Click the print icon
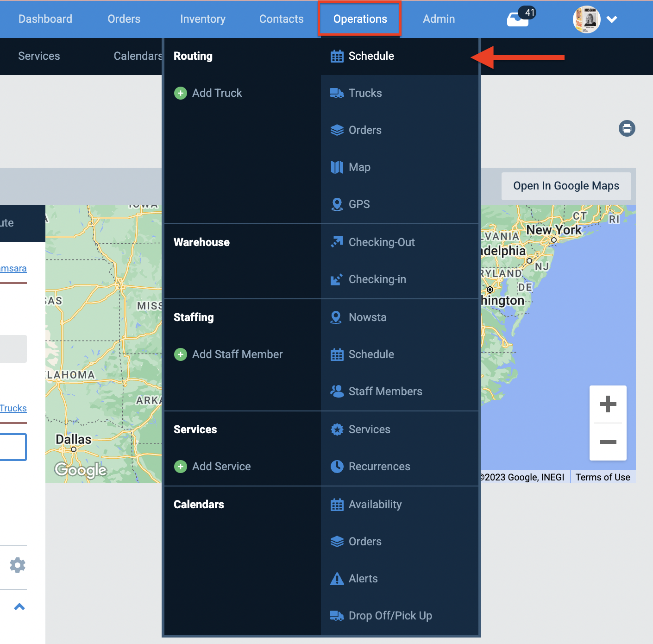The width and height of the screenshot is (653, 644). click(x=627, y=128)
